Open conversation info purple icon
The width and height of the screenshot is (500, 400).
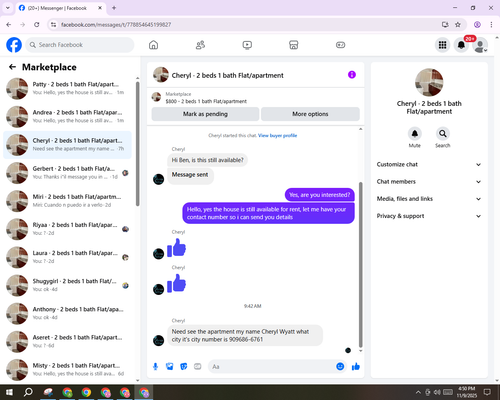click(352, 75)
